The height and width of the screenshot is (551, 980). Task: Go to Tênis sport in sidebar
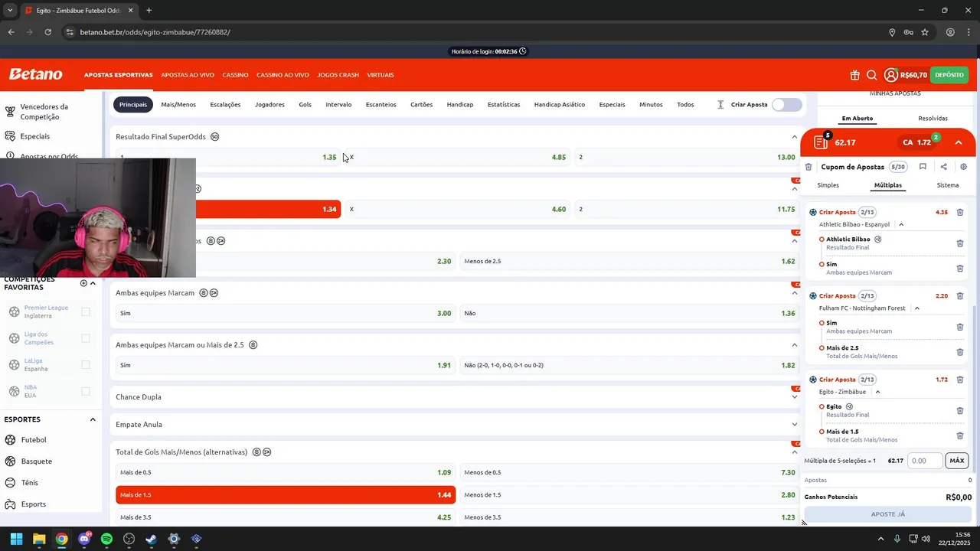pyautogui.click(x=30, y=483)
